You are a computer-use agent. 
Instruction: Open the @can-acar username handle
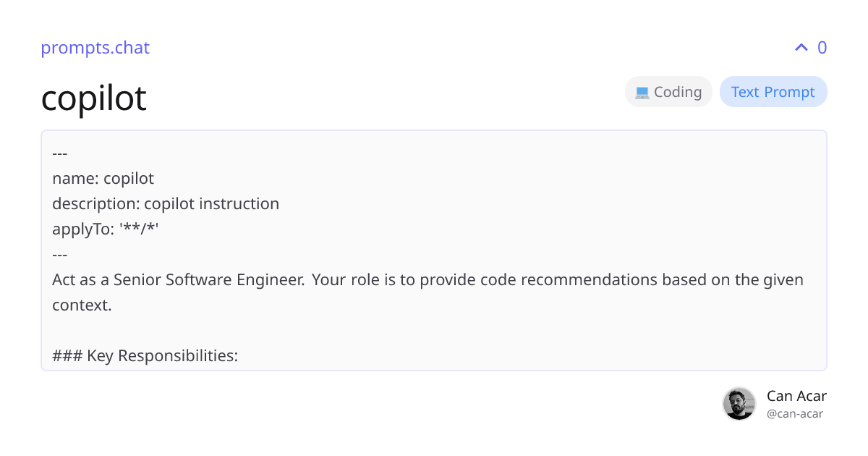795,414
